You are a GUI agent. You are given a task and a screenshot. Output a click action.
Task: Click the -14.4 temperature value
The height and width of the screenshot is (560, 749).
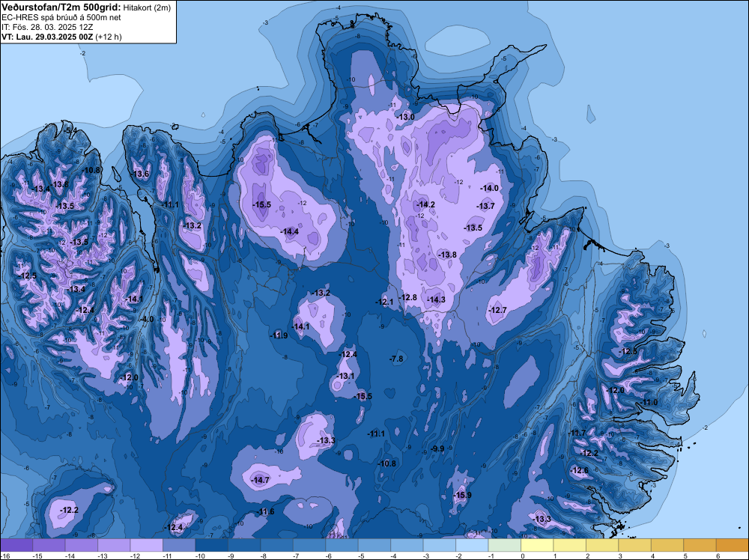(x=289, y=231)
